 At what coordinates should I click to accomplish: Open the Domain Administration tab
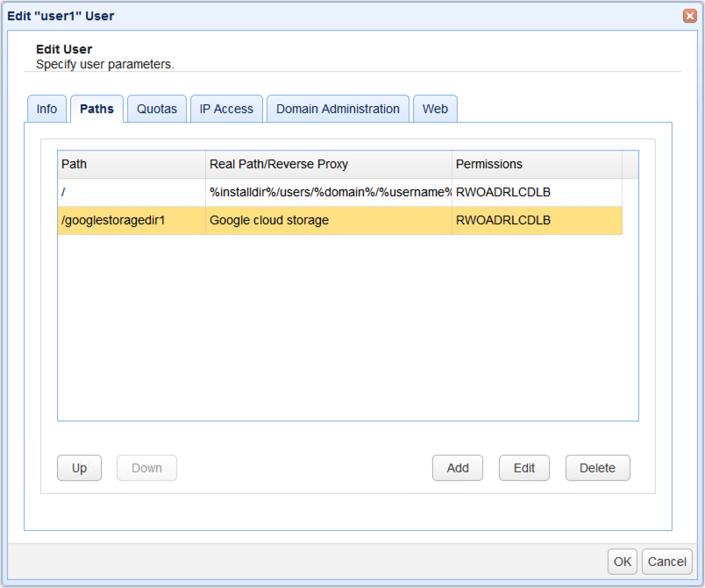click(x=338, y=108)
